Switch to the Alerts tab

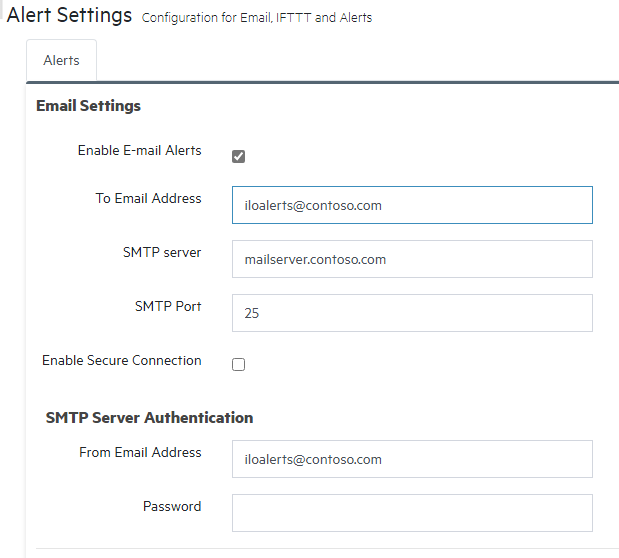pyautogui.click(x=62, y=60)
